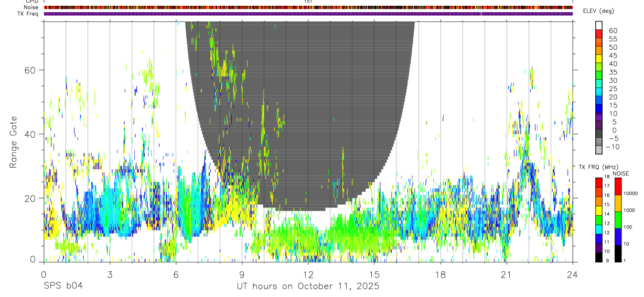Click the '25' label in the ELEV legend
The width and height of the screenshot is (644, 297).
pyautogui.click(x=613, y=89)
